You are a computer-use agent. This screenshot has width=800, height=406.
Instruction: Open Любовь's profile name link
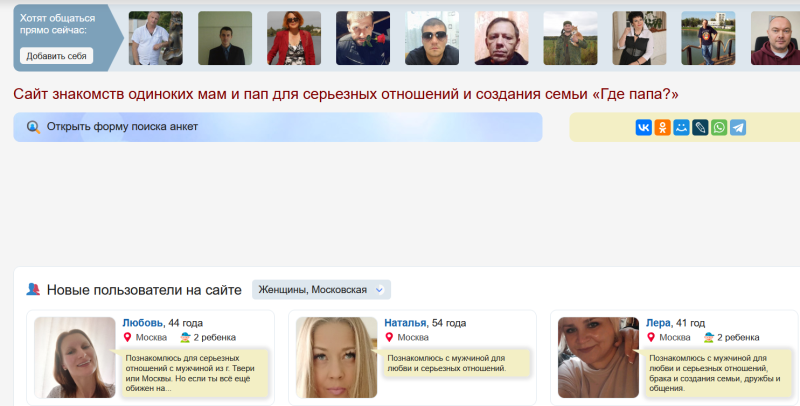143,323
